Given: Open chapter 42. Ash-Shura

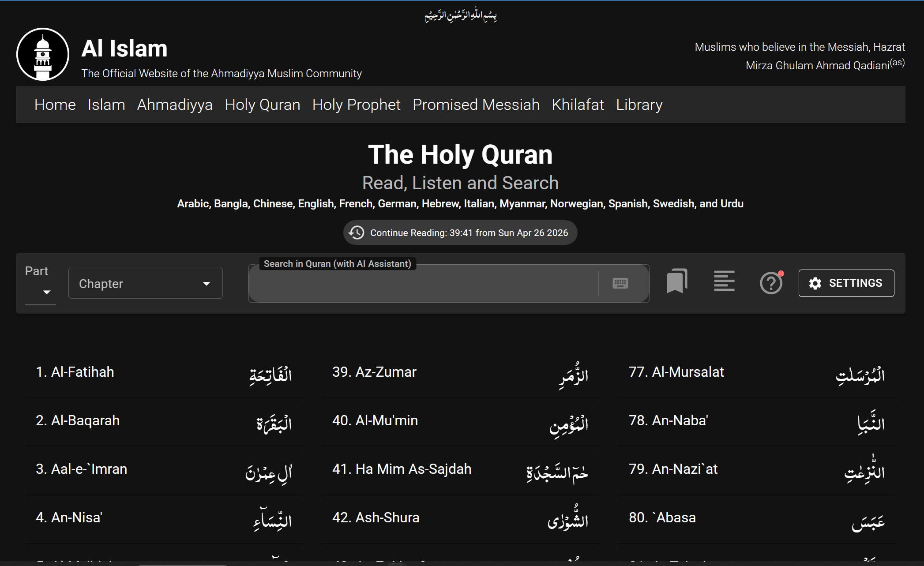Looking at the screenshot, I should [460, 520].
